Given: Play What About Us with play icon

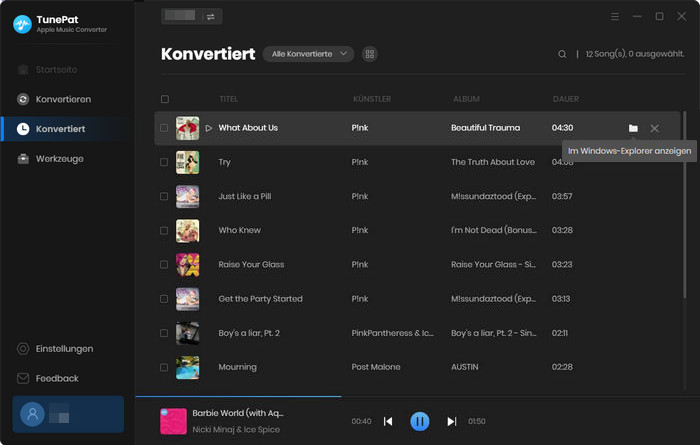Looking at the screenshot, I should coord(208,128).
